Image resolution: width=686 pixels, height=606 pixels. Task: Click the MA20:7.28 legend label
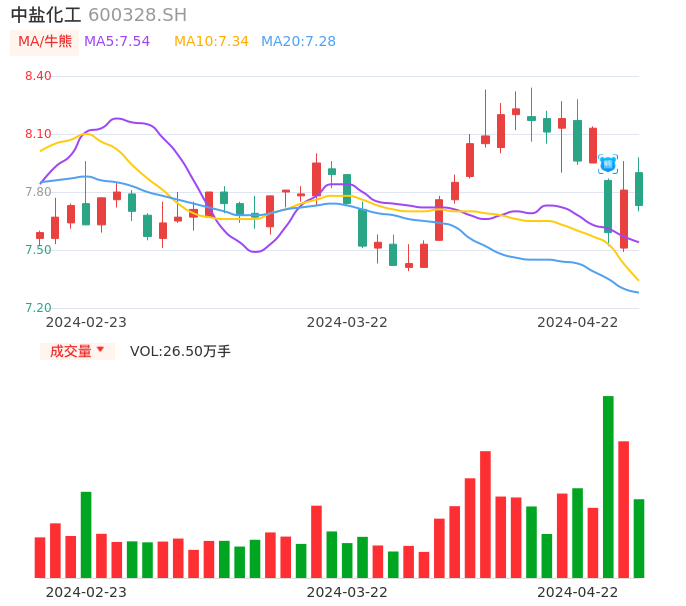point(298,42)
